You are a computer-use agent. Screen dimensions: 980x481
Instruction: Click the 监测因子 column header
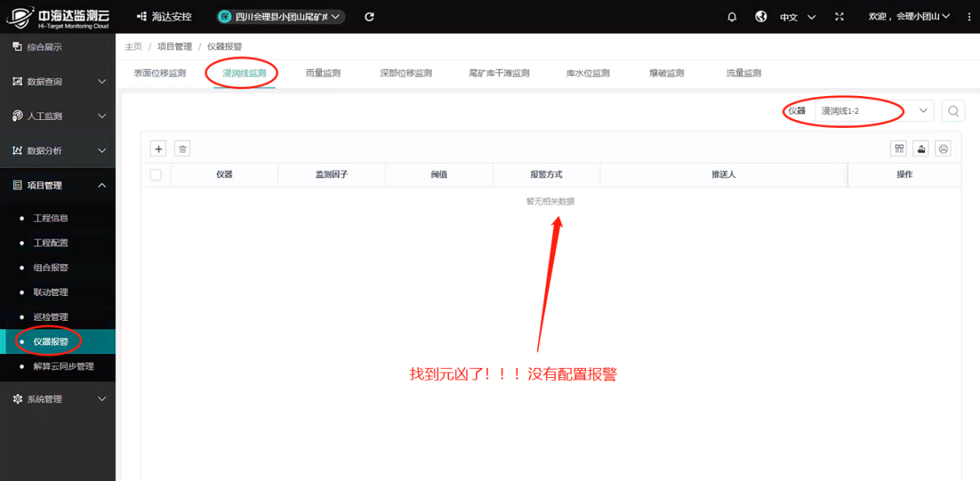[x=331, y=175]
